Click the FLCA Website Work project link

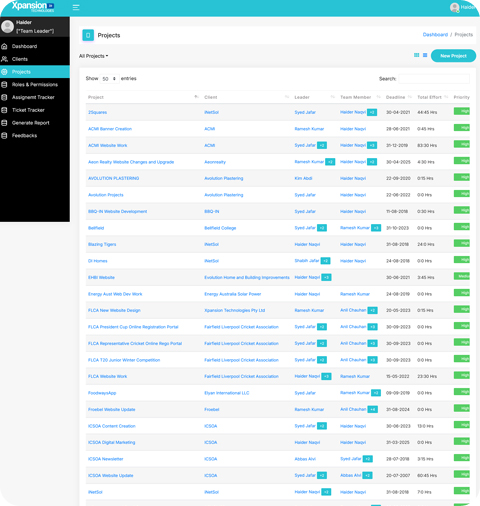click(x=107, y=376)
